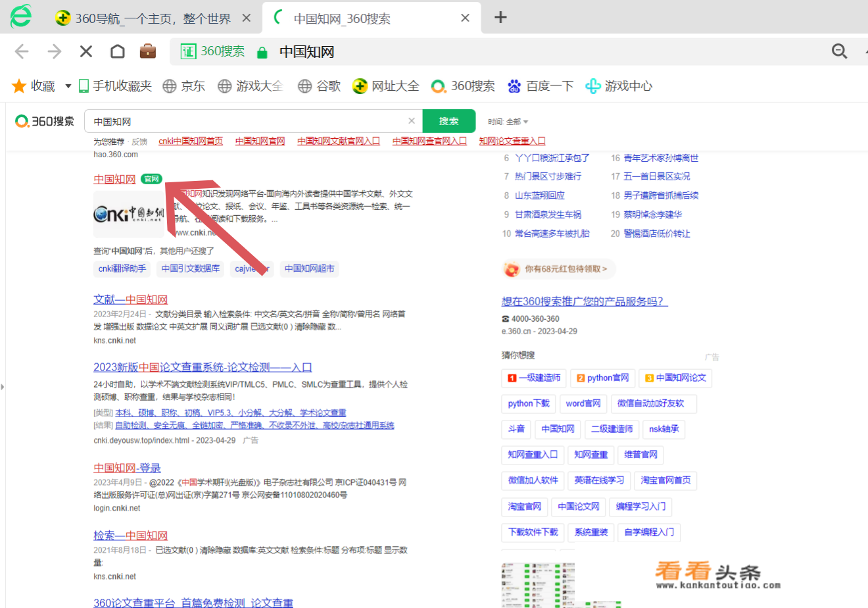Image resolution: width=868 pixels, height=608 pixels.
Task: Open suggestion 中国知网官网
Action: pos(260,141)
